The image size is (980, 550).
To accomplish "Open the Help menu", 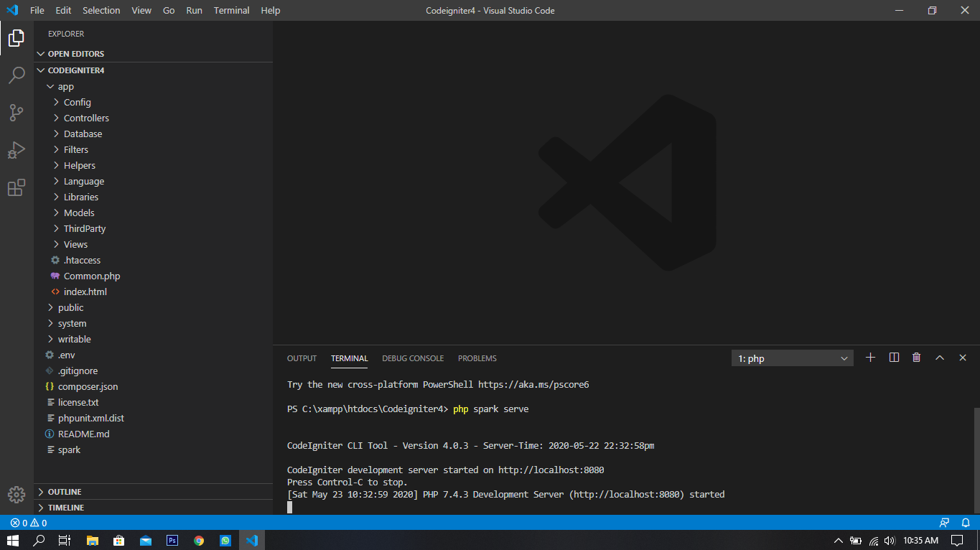I will coord(271,10).
